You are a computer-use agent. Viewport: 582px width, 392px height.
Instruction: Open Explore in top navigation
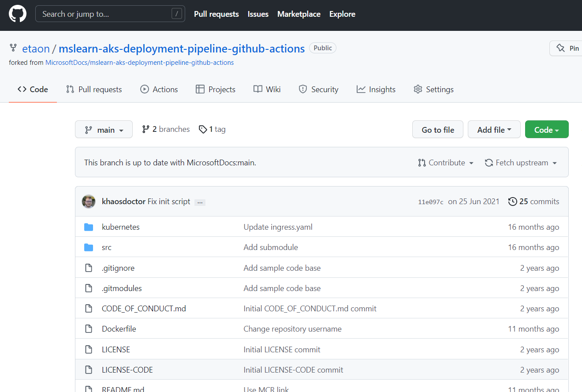click(342, 14)
